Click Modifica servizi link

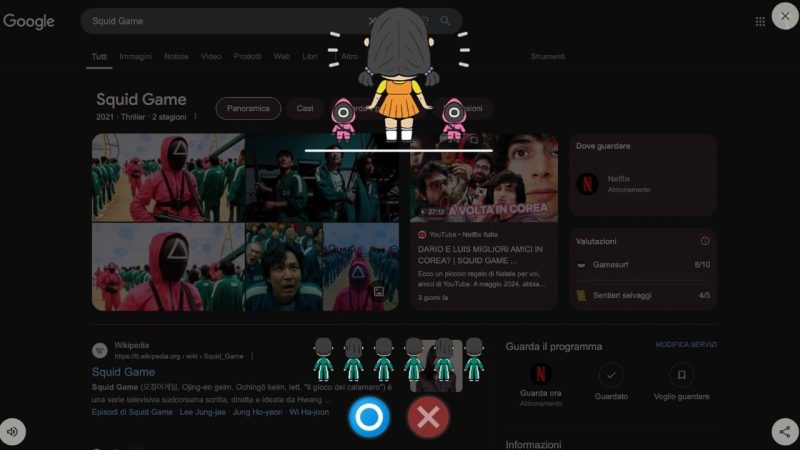pyautogui.click(x=686, y=345)
